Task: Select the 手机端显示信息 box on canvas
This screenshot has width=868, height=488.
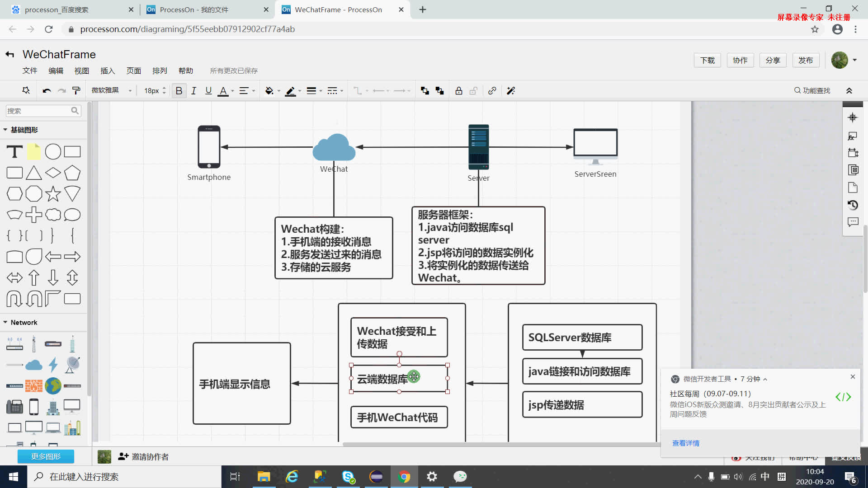Action: (241, 383)
